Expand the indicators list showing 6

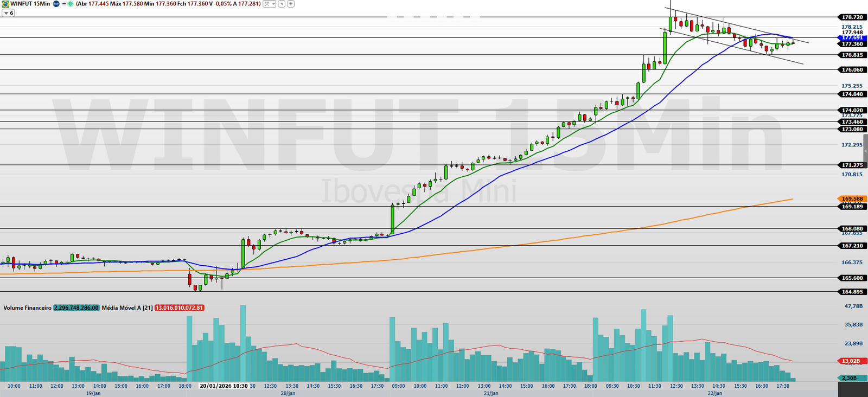(8, 13)
